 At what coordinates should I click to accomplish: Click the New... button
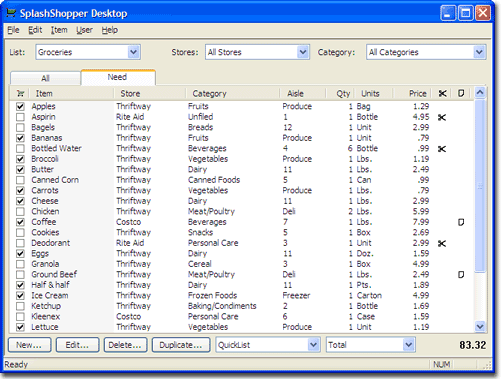pyautogui.click(x=29, y=345)
